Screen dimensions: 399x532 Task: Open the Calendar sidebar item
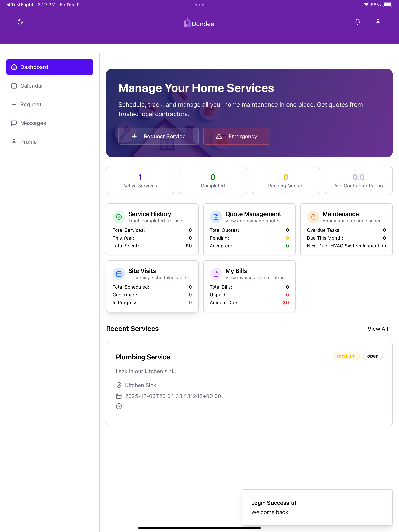(x=49, y=86)
